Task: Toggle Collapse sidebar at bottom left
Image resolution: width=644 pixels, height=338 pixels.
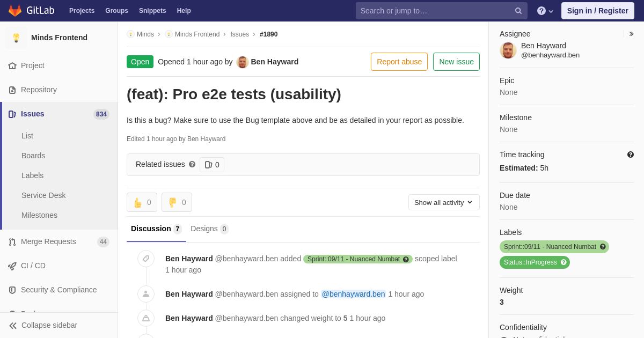Action: click(x=43, y=325)
